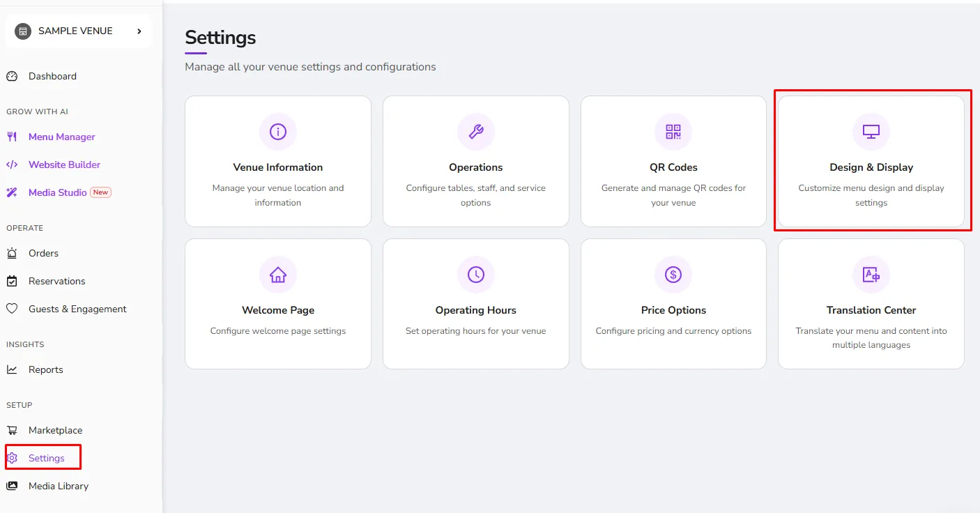The width and height of the screenshot is (980, 513).
Task: Expand the Sample Venue chevron arrow
Action: (x=139, y=31)
